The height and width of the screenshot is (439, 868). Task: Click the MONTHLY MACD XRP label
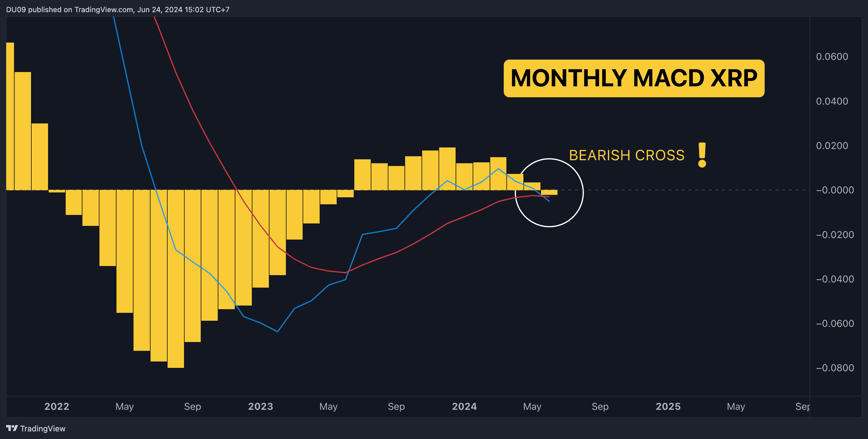tap(634, 78)
